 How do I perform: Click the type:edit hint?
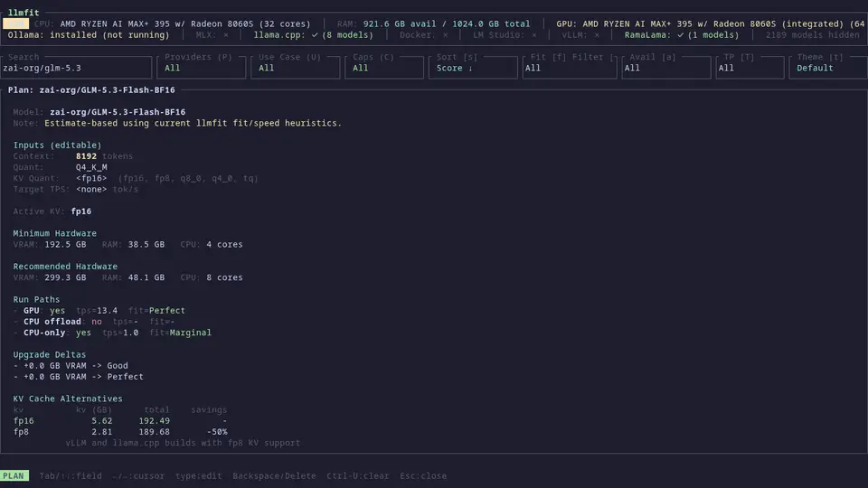(198, 476)
